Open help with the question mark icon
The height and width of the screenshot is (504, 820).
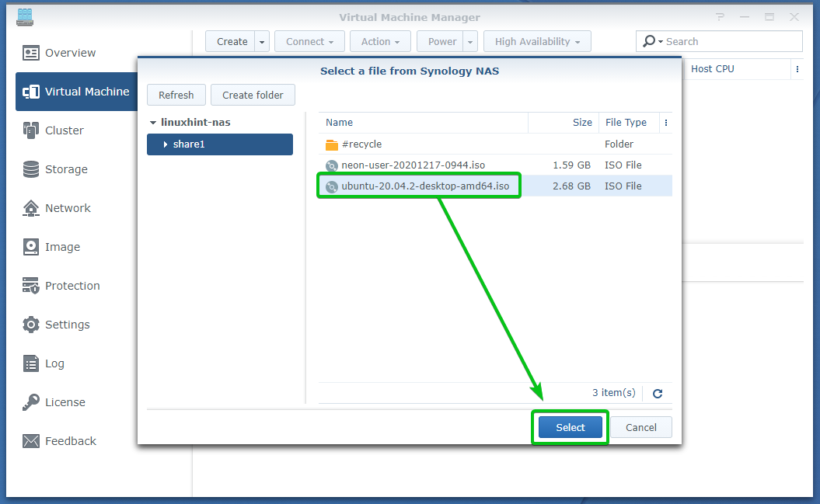(720, 17)
